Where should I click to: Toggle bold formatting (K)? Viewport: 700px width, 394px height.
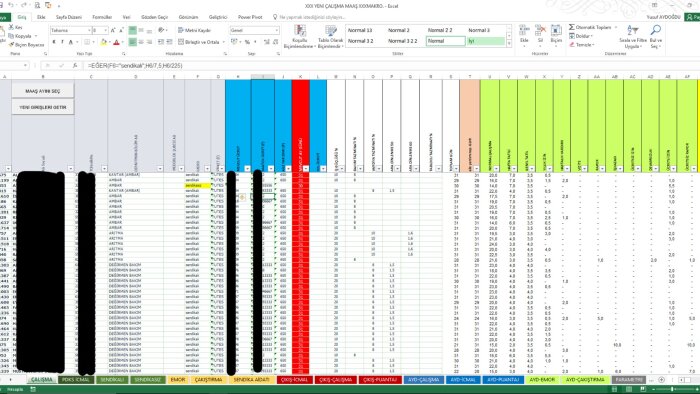54,42
